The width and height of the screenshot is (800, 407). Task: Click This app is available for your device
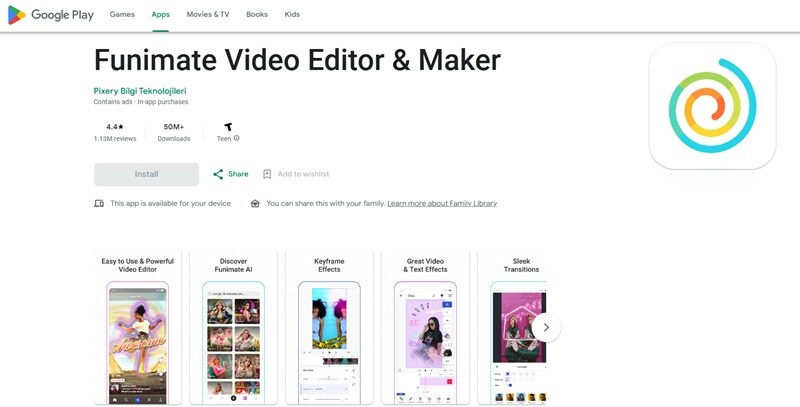tap(170, 204)
